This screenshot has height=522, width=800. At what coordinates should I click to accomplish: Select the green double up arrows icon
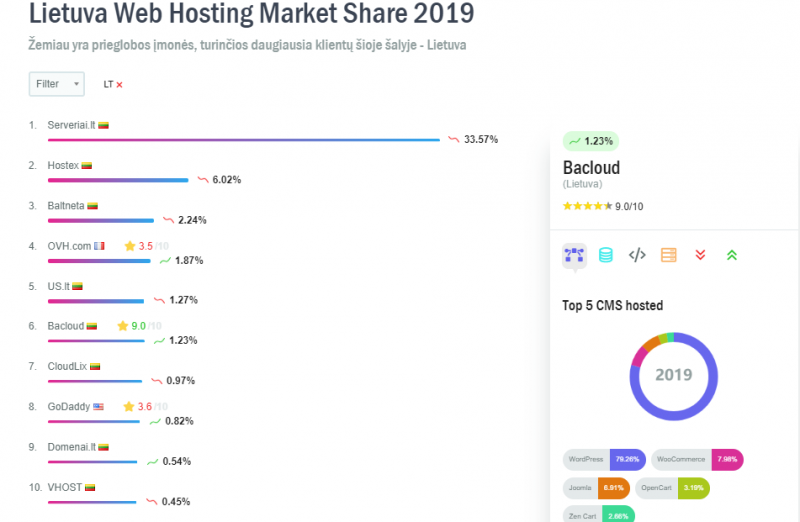point(732,255)
